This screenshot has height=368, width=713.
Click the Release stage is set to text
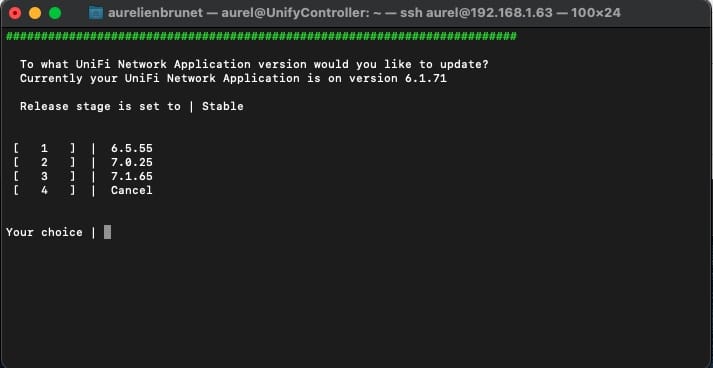pos(100,106)
